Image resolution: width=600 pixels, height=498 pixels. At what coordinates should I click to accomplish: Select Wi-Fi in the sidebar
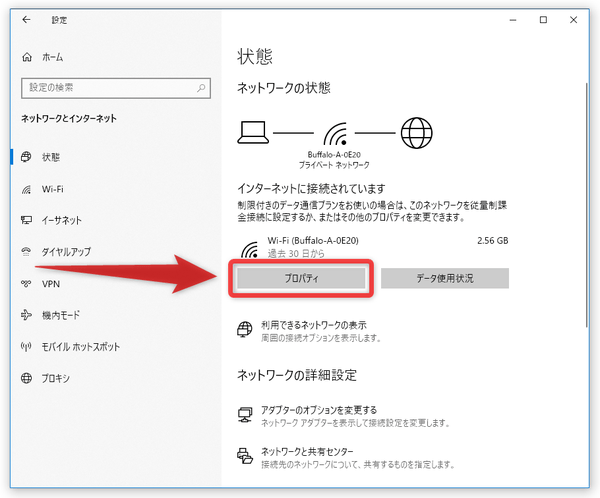(53, 189)
